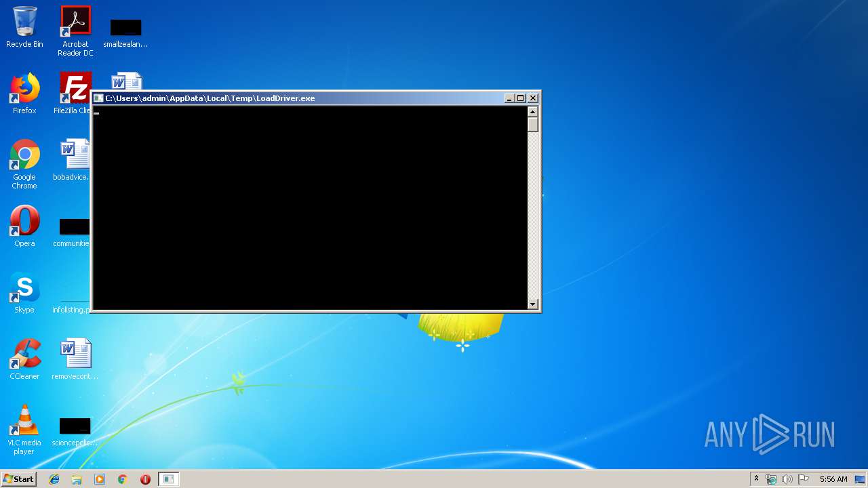Open the volume tray icon
This screenshot has width=868, height=488.
pyautogui.click(x=787, y=479)
